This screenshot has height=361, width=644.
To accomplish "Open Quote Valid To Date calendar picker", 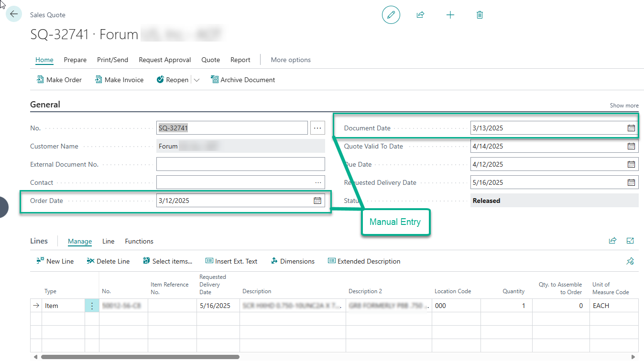I will (x=631, y=146).
